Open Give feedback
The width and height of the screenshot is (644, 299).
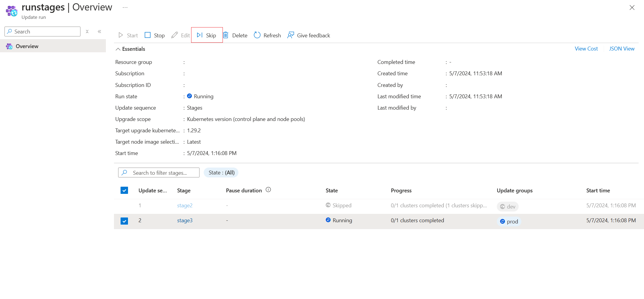click(309, 35)
